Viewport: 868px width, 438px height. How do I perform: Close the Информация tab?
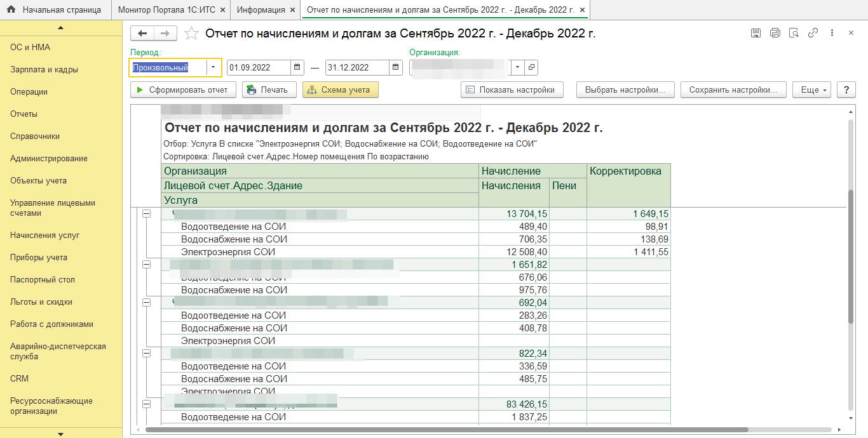pyautogui.click(x=292, y=10)
